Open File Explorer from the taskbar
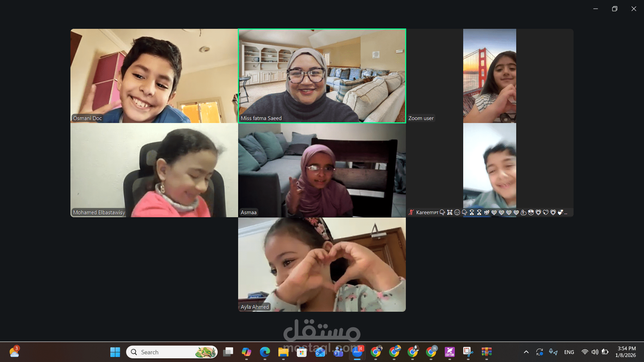 click(x=283, y=353)
